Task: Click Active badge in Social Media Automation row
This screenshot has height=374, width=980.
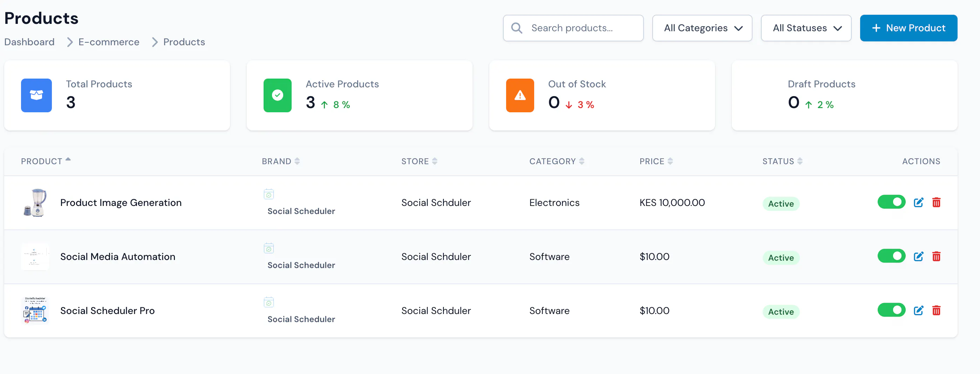Action: pos(781,258)
